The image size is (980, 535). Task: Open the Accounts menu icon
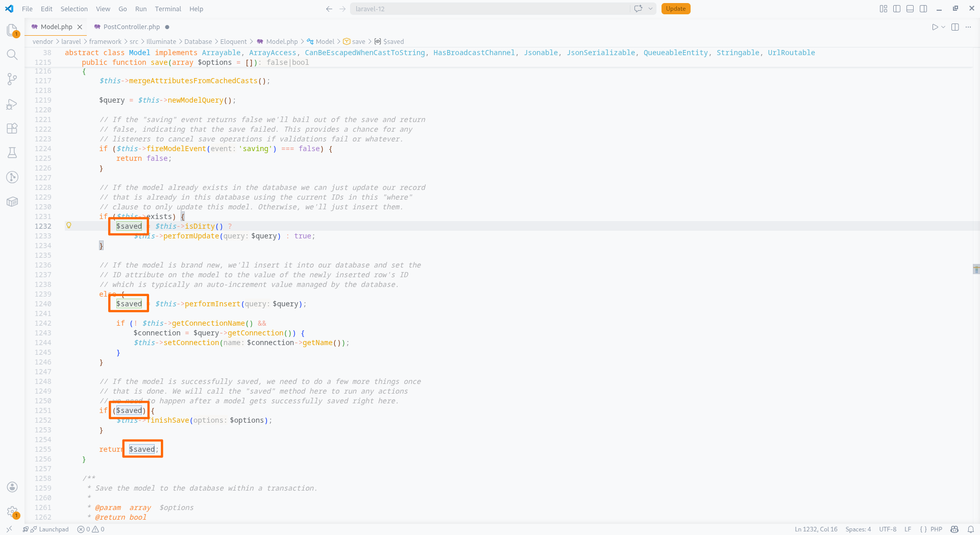[12, 487]
